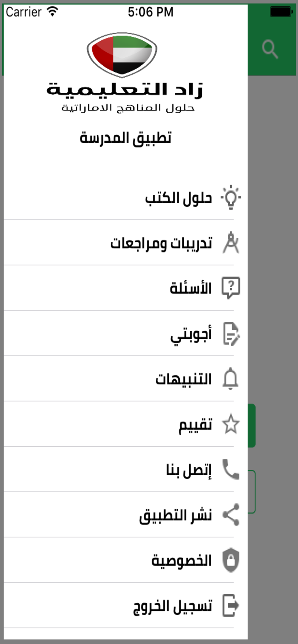Open الأسئلة menu entry
Screen dimensions: 298x644
[119, 288]
